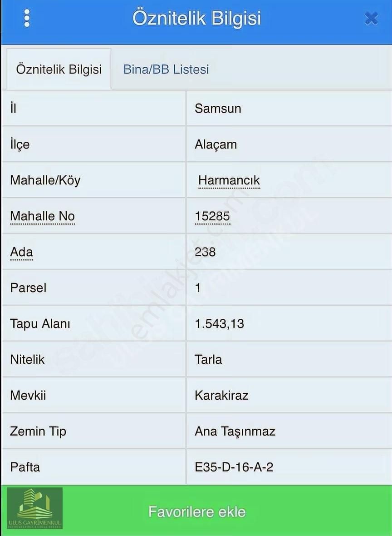Click the Mahalle No label
Screen dimensions: 392x536
pyautogui.click(x=42, y=216)
